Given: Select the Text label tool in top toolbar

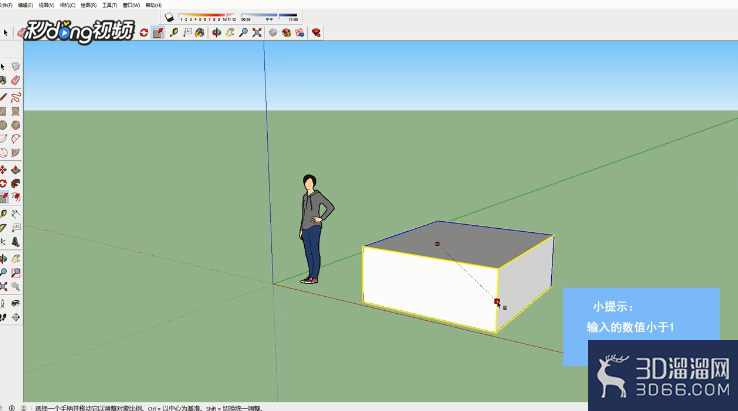Looking at the screenshot, I should (187, 32).
